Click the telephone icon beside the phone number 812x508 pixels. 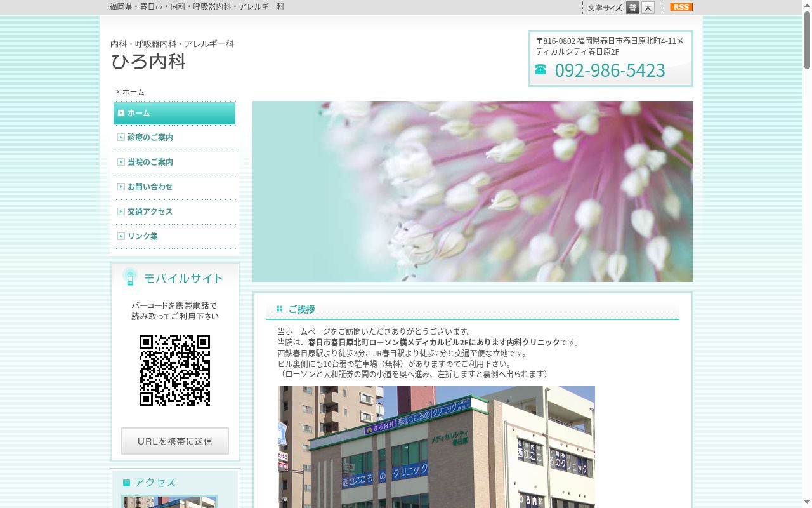pyautogui.click(x=540, y=69)
